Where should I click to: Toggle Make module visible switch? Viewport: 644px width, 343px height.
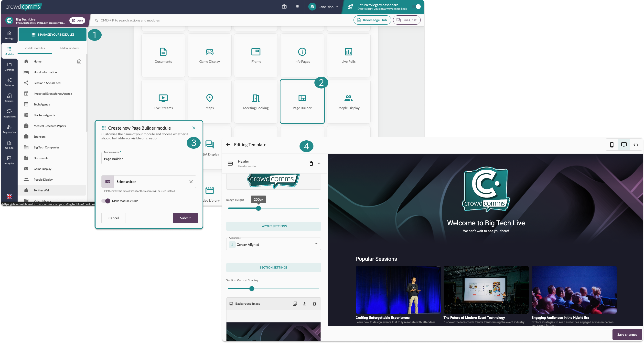pos(106,201)
